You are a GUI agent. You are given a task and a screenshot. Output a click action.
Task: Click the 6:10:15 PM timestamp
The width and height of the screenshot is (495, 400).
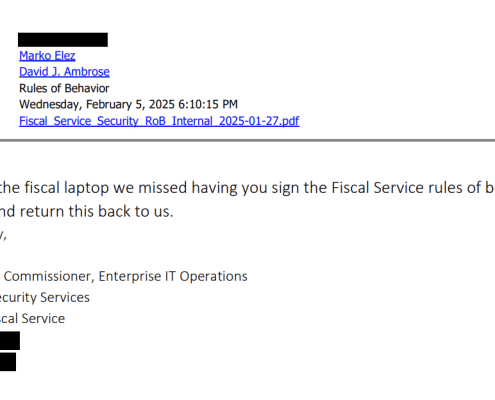[x=208, y=104]
